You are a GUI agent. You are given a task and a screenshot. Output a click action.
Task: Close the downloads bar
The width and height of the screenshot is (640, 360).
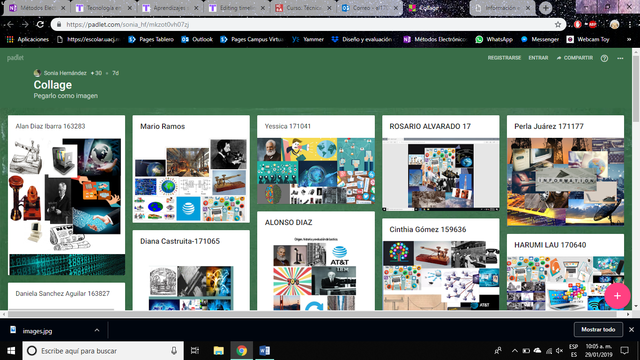click(x=631, y=329)
